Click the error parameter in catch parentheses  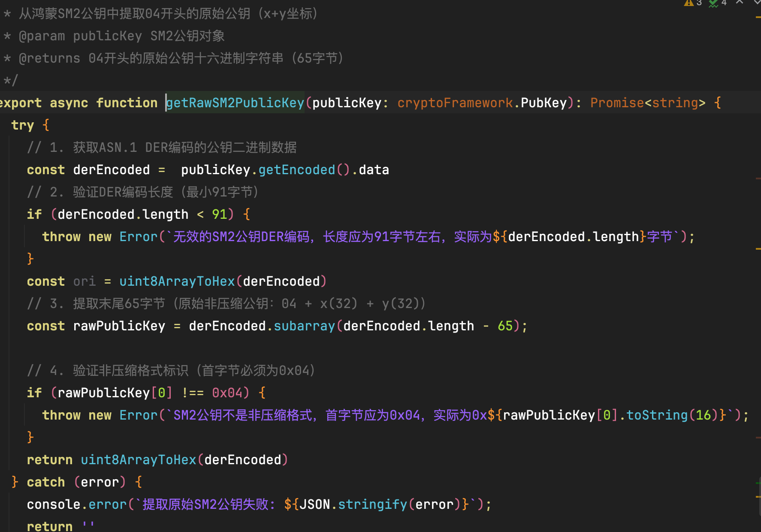coord(100,482)
